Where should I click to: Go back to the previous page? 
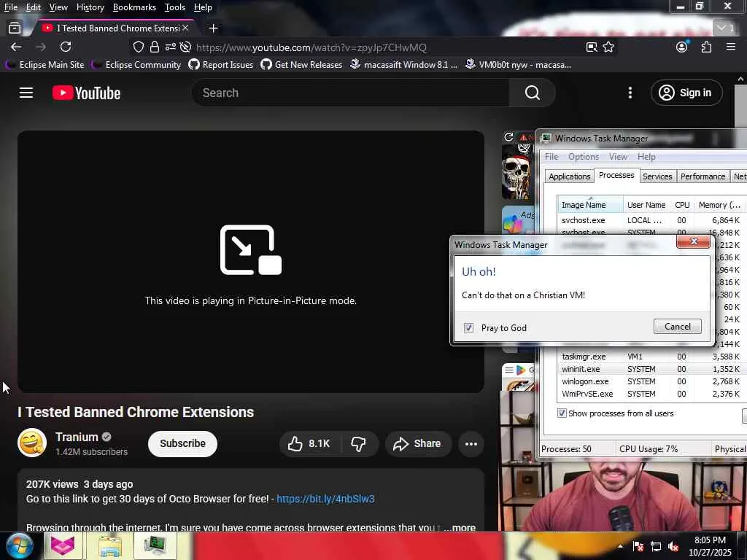coord(16,47)
